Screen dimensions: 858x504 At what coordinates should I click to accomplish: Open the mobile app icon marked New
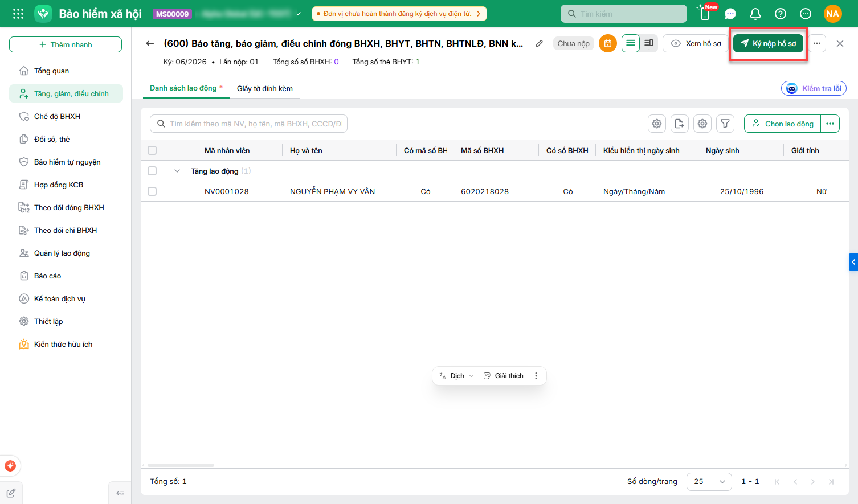[x=705, y=13]
